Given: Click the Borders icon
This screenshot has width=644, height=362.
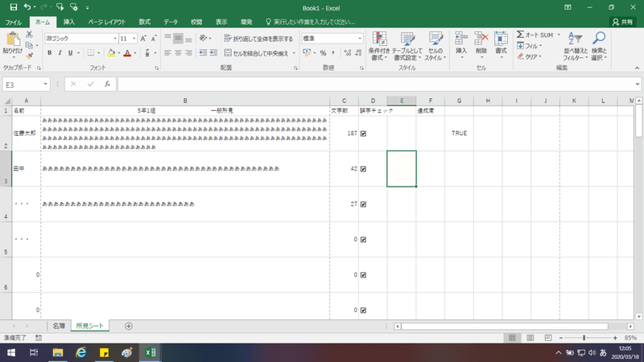Looking at the screenshot, I should [91, 53].
